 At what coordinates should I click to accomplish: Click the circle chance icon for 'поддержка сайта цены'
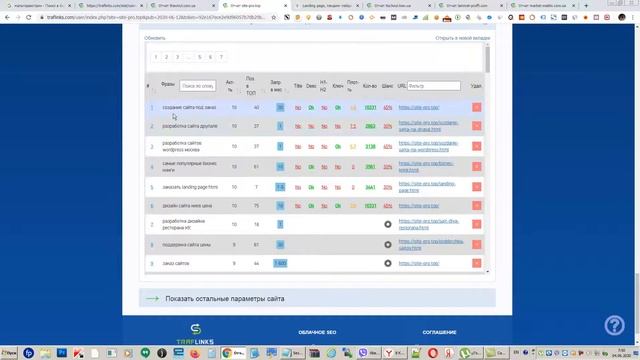click(388, 244)
